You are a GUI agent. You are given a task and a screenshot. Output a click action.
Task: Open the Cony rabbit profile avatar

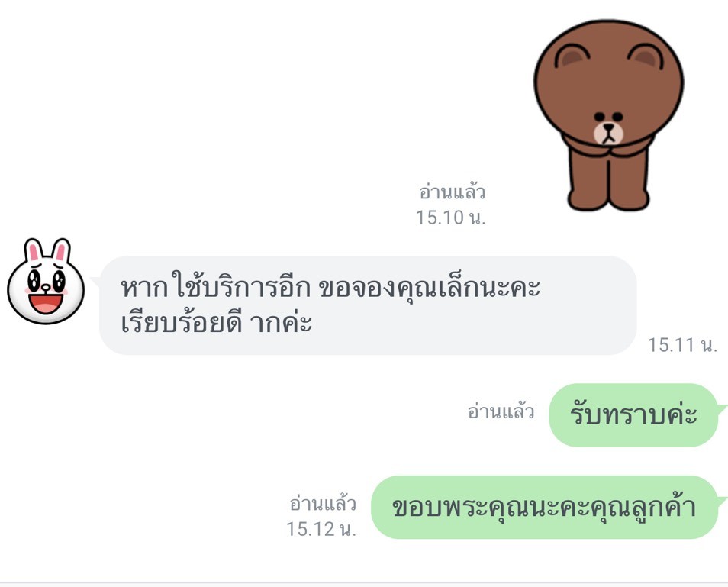[x=46, y=282]
